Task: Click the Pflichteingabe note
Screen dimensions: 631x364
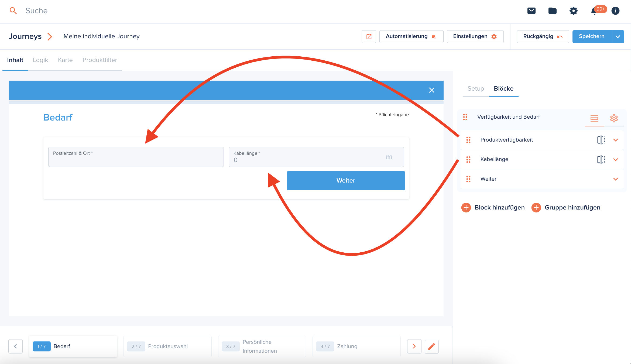Action: (x=392, y=115)
